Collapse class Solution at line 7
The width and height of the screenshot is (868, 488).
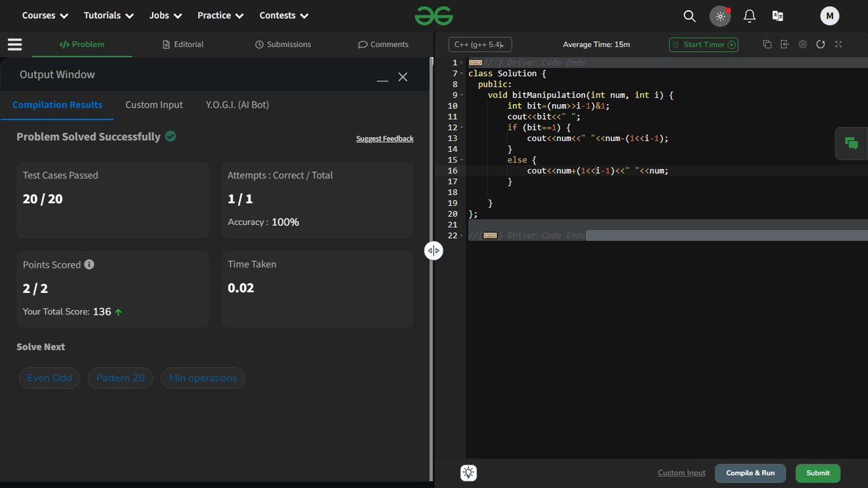point(461,74)
